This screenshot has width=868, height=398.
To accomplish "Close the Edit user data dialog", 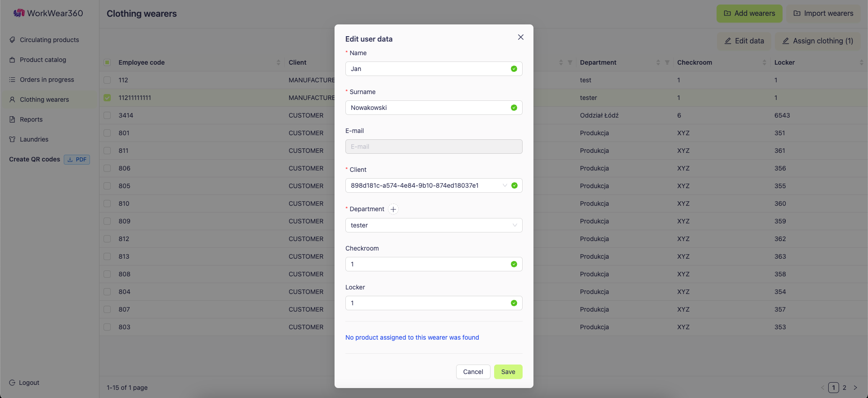I will pyautogui.click(x=521, y=37).
